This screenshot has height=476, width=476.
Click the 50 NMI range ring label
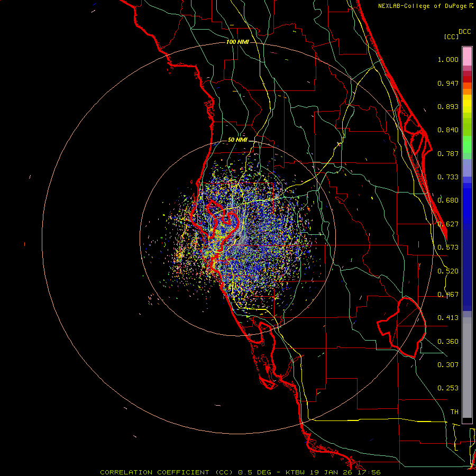(237, 140)
